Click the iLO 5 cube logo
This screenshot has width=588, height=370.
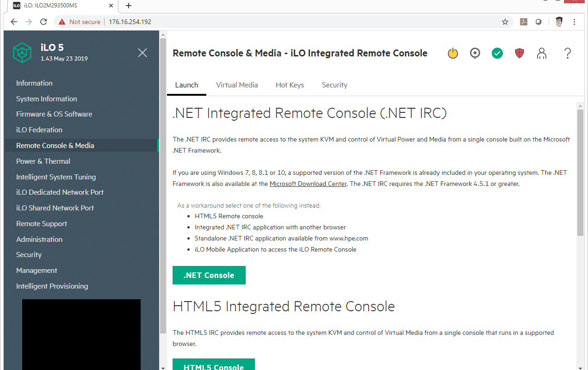click(22, 53)
